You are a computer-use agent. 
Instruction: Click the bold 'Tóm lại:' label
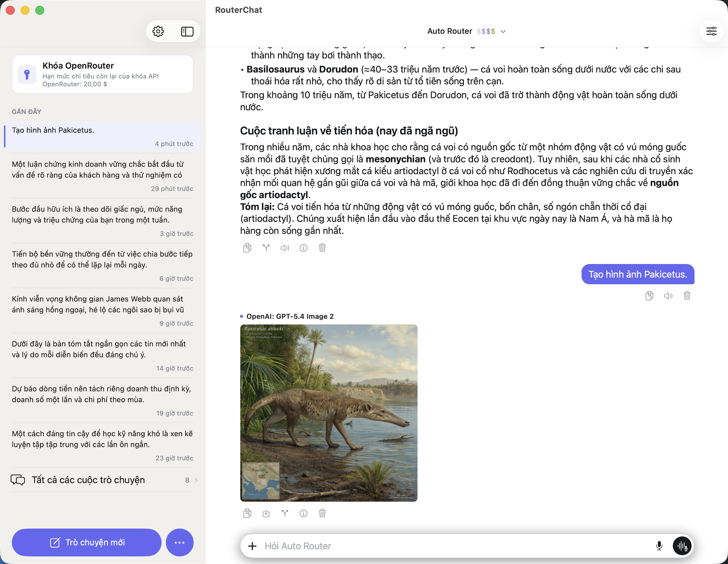pyautogui.click(x=257, y=207)
